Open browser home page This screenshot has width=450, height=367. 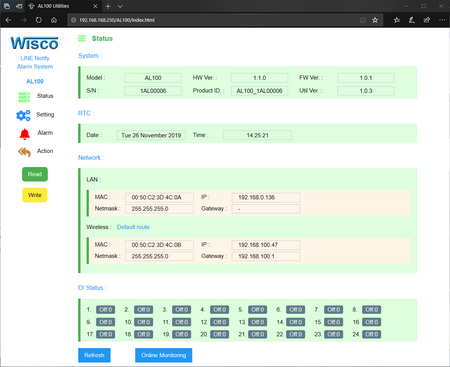click(54, 20)
